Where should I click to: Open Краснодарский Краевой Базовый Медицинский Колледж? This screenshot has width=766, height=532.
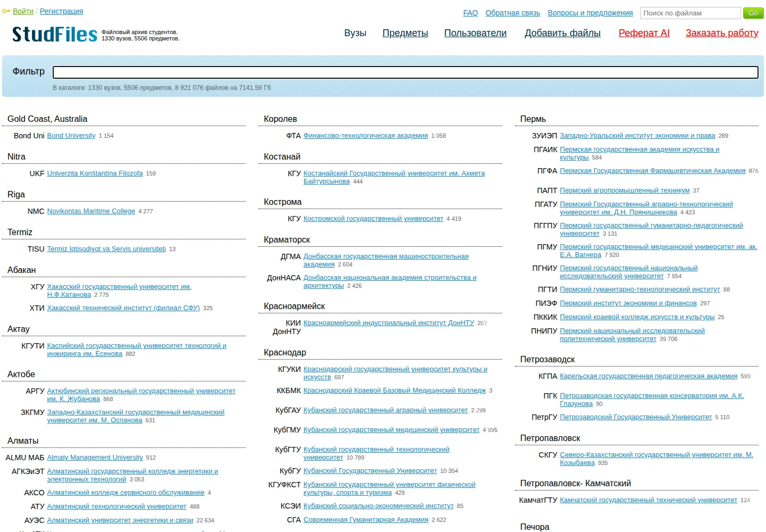tap(395, 390)
